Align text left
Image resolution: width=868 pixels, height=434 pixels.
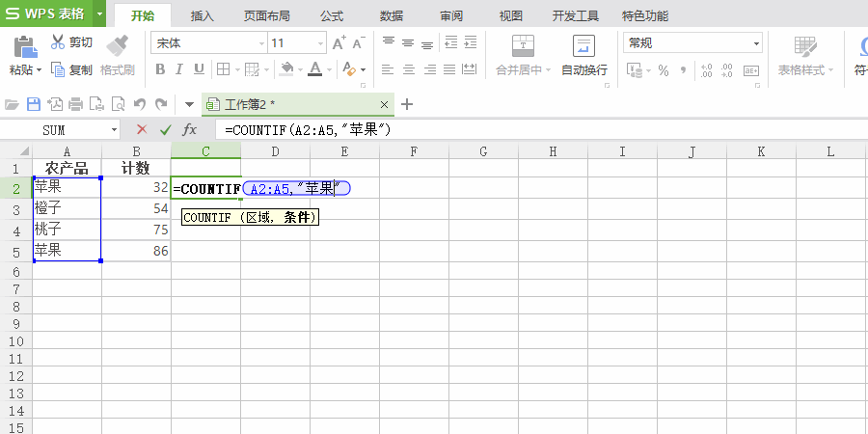pos(388,69)
